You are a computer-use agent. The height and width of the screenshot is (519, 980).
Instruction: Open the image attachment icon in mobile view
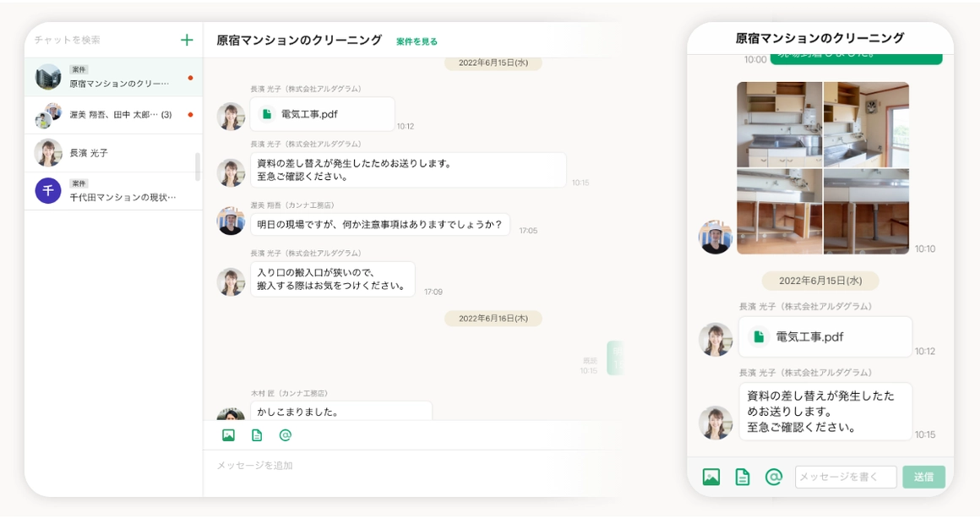click(x=712, y=476)
